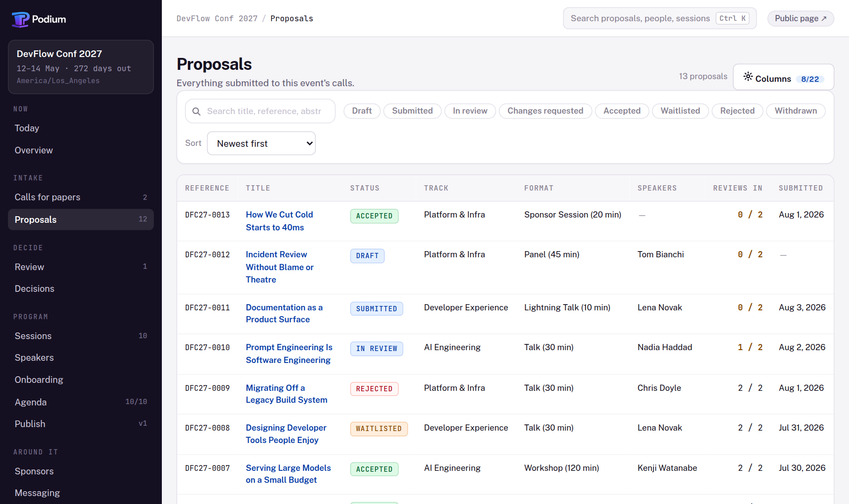Click the WAITLISTED status badge
This screenshot has height=504, width=849.
tap(379, 429)
